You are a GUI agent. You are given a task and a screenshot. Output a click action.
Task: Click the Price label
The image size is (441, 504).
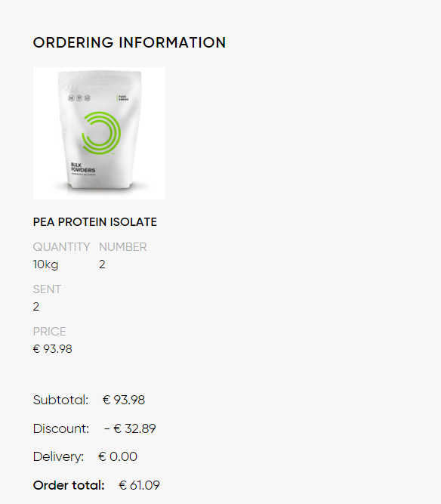[50, 332]
